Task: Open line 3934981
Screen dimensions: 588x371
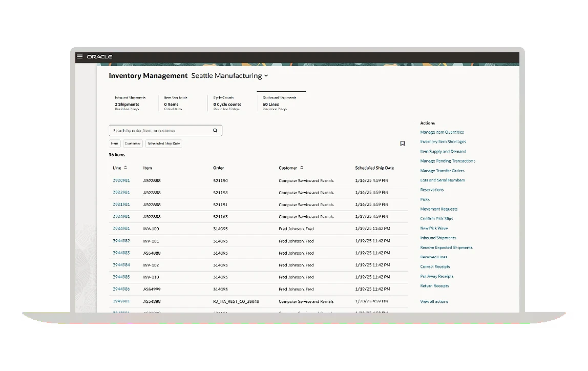Action: [121, 216]
